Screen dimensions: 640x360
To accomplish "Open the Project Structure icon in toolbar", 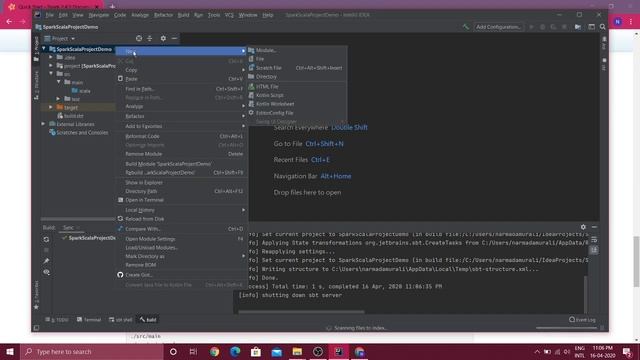I will click(578, 27).
